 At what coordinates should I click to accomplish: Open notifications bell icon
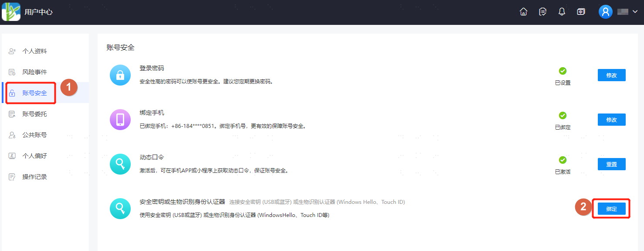tap(562, 12)
